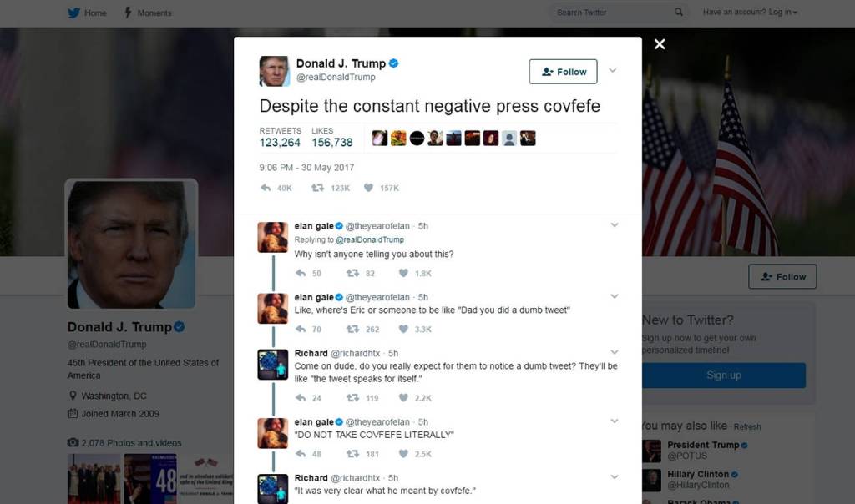The height and width of the screenshot is (504, 855).
Task: Click the retweet icon showing 123K
Action: (317, 188)
